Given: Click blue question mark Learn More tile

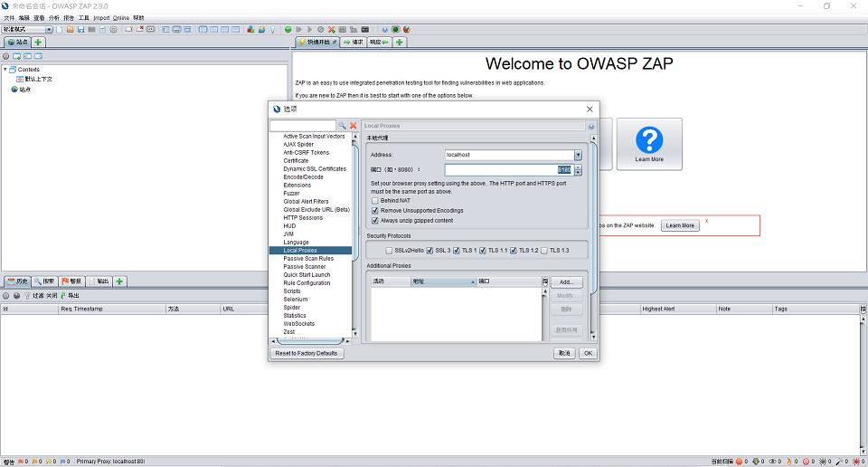Looking at the screenshot, I should pos(649,144).
